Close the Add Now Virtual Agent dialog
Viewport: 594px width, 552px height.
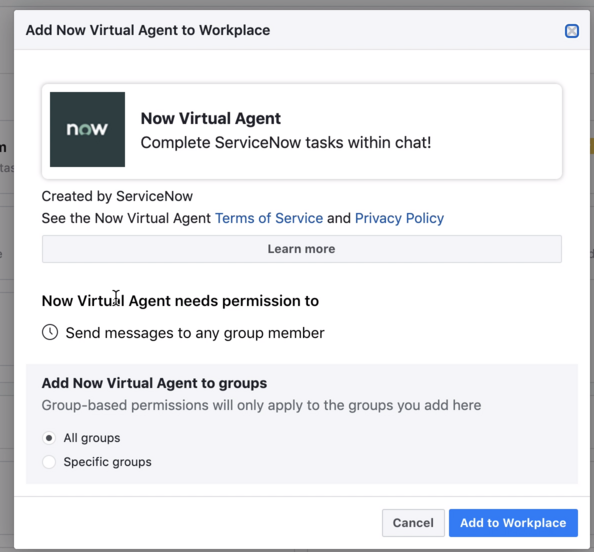(572, 31)
